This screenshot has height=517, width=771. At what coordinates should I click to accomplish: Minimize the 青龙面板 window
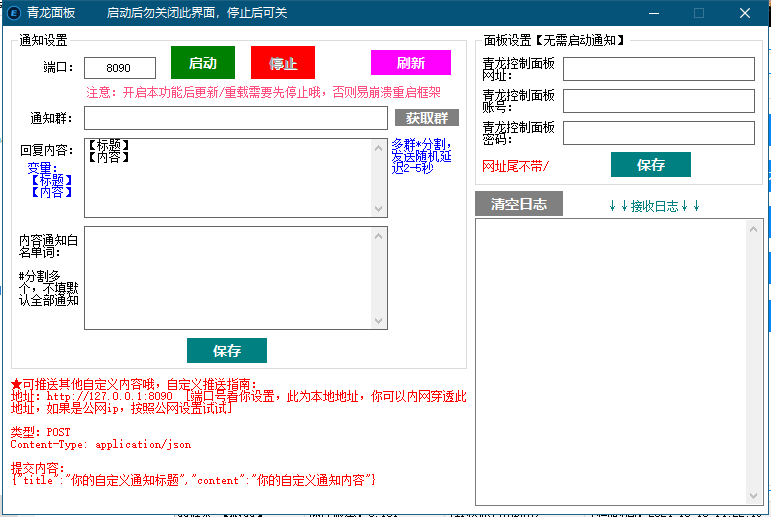tap(653, 13)
